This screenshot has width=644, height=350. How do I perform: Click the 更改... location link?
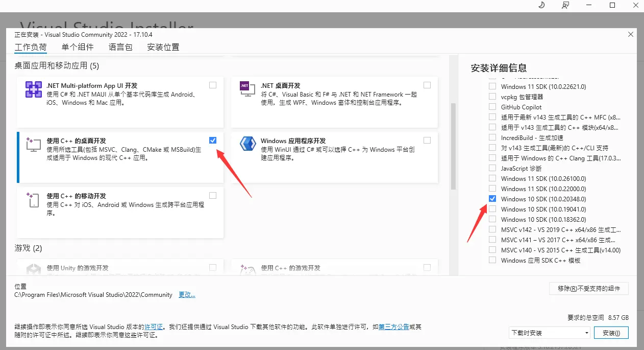pos(187,295)
